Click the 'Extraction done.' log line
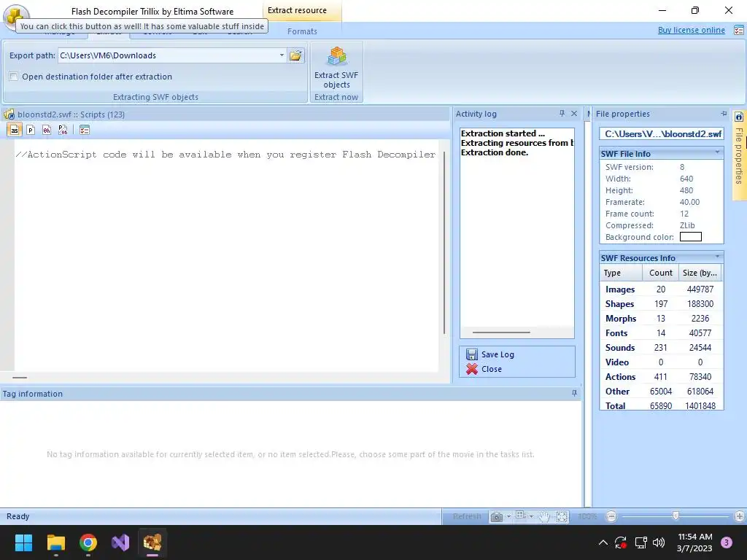 tap(495, 153)
